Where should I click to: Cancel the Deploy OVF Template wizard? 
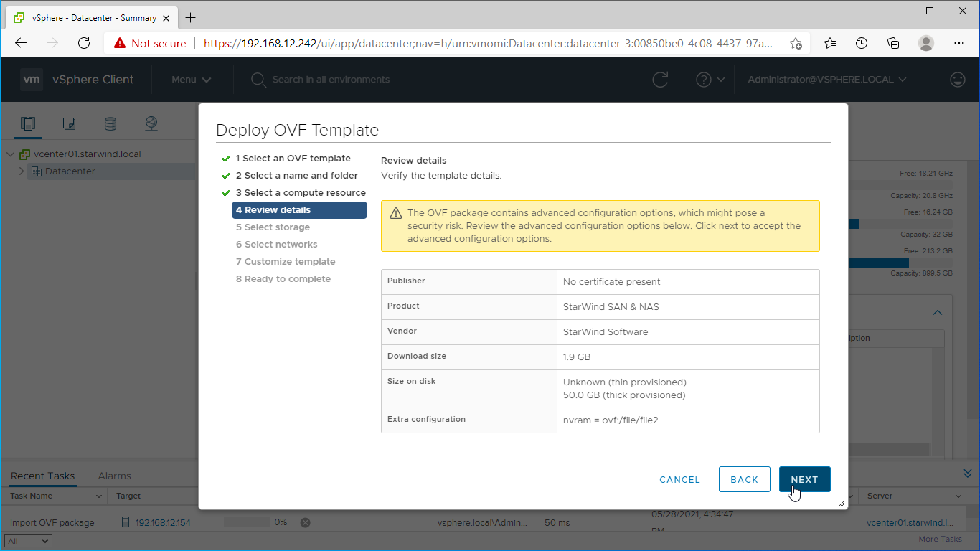(679, 479)
